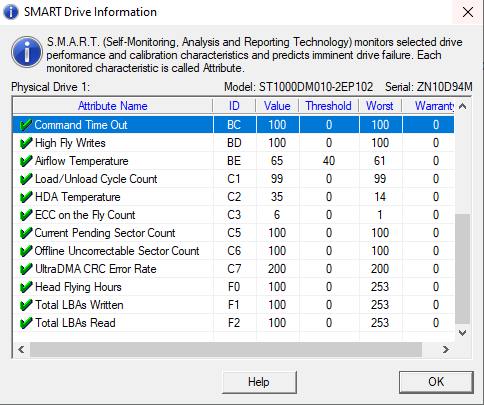Click the horizontal scrollbar right arrow

[x=446, y=349]
